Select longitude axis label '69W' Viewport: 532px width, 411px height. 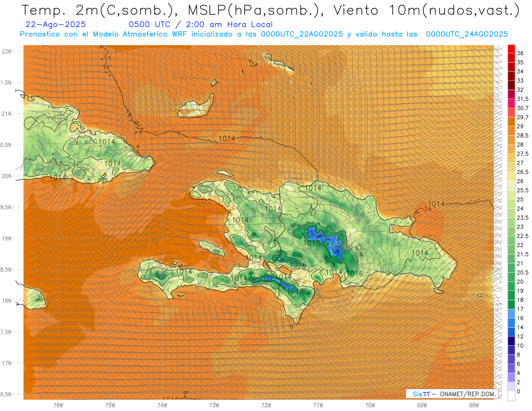(422, 405)
